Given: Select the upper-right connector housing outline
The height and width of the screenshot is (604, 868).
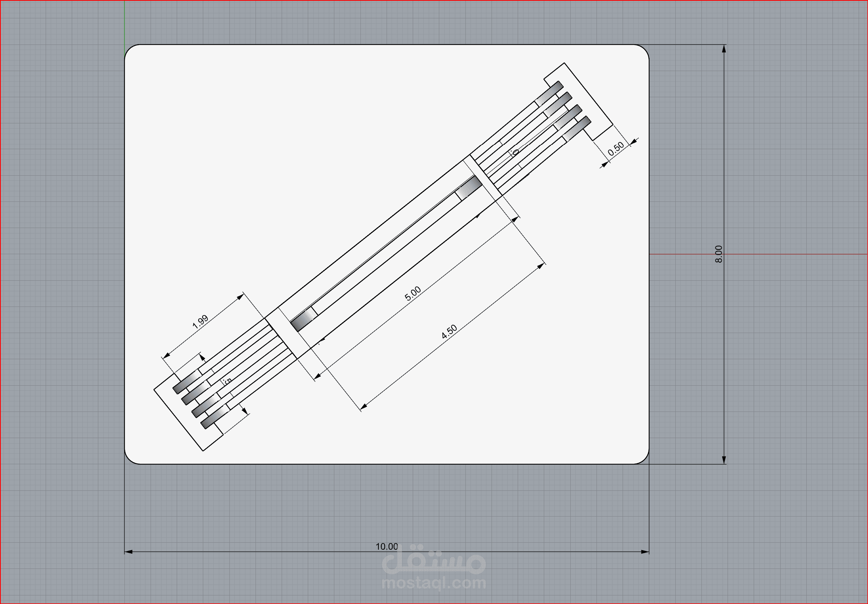Looking at the screenshot, I should tap(589, 94).
